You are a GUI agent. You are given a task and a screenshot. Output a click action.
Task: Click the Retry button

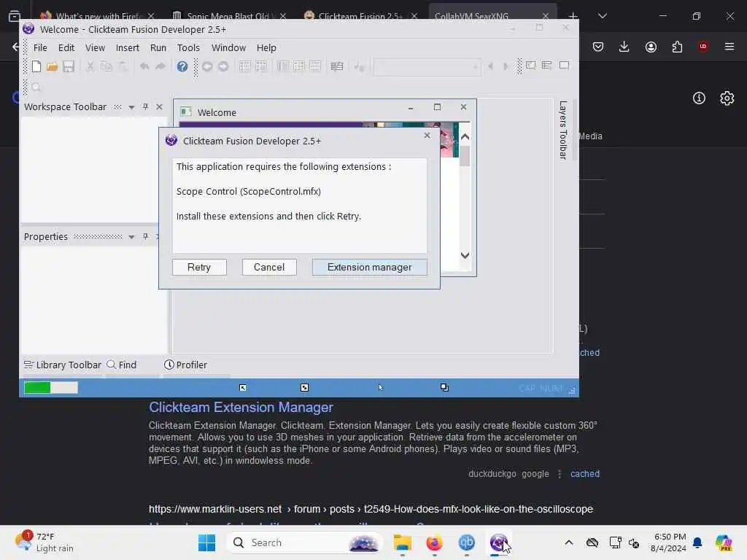(199, 267)
